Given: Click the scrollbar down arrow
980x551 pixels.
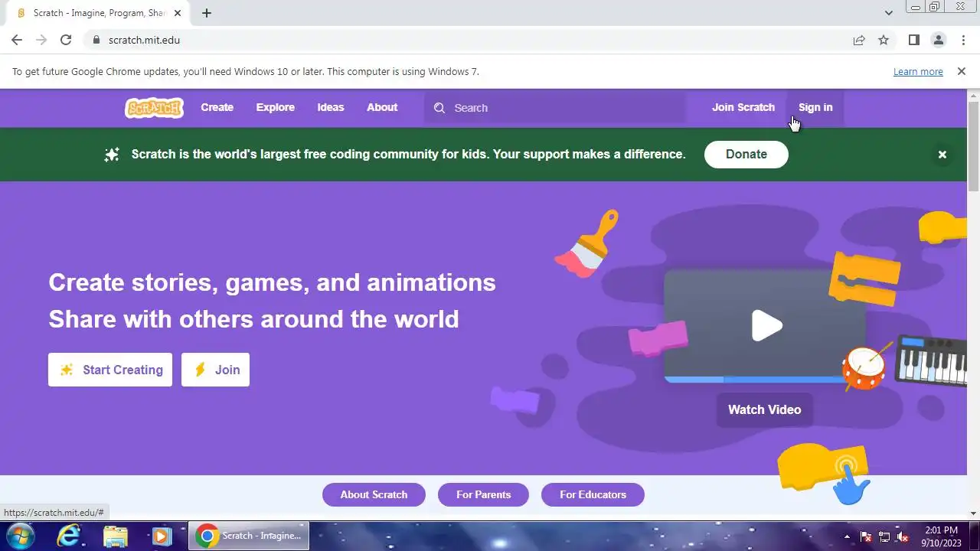Looking at the screenshot, I should [x=974, y=514].
